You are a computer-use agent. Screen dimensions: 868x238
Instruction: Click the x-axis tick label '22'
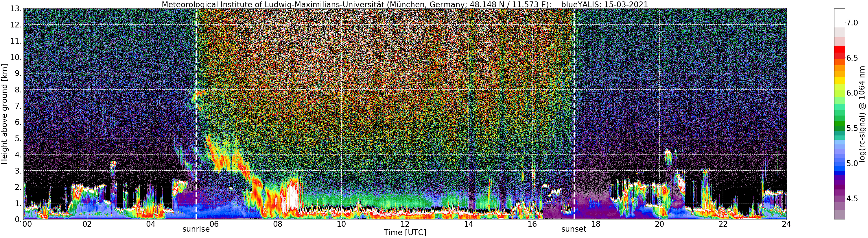tap(723, 224)
